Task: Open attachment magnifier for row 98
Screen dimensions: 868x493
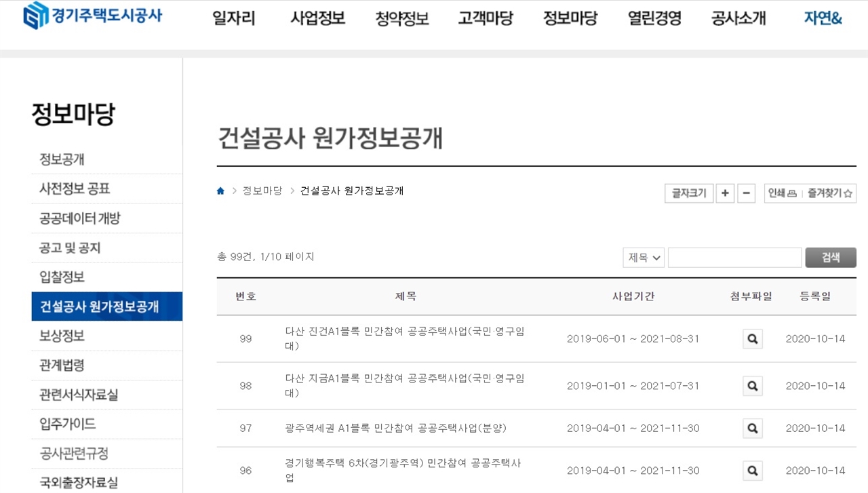Action: pos(752,386)
